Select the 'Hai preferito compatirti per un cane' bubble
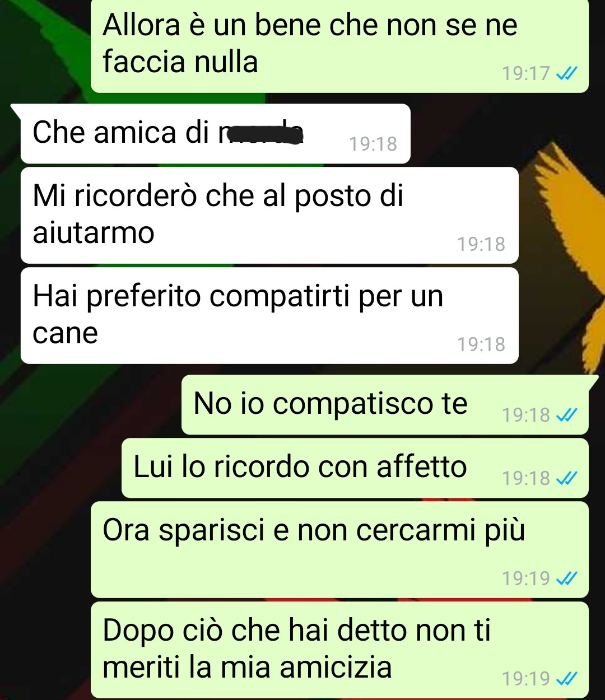 269,315
